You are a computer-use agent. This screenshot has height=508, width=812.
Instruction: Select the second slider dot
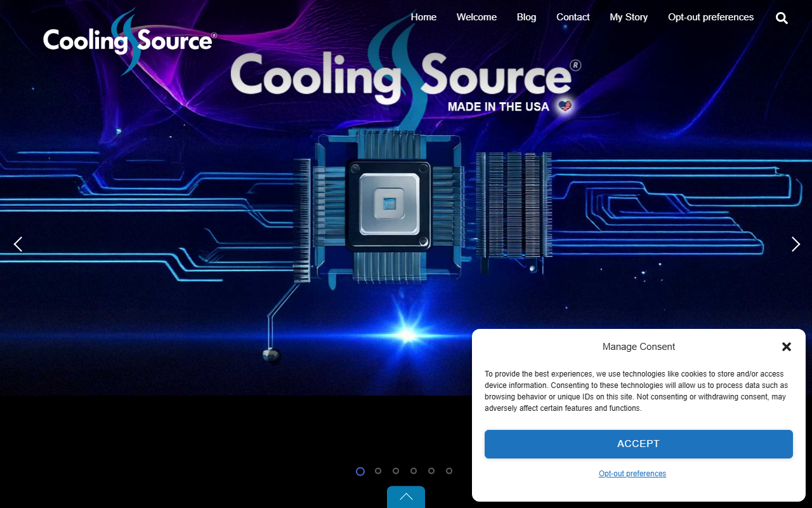click(378, 471)
